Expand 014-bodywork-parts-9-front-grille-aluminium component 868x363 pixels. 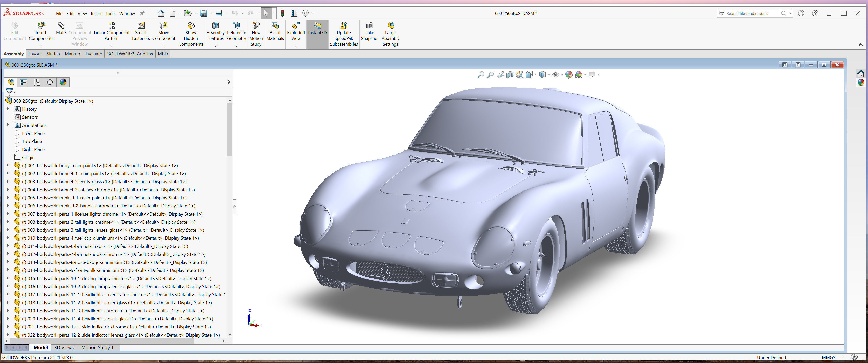8,270
